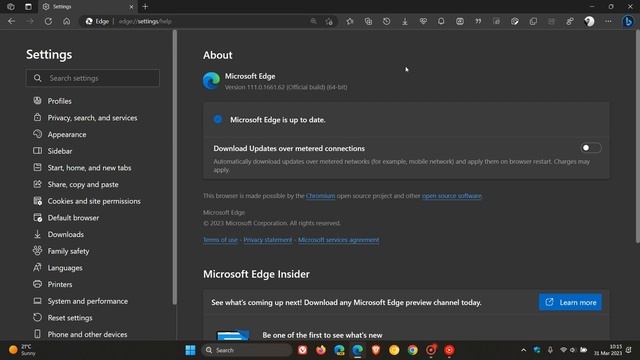Open Brave browser from the taskbar
The height and width of the screenshot is (360, 640).
(376, 350)
